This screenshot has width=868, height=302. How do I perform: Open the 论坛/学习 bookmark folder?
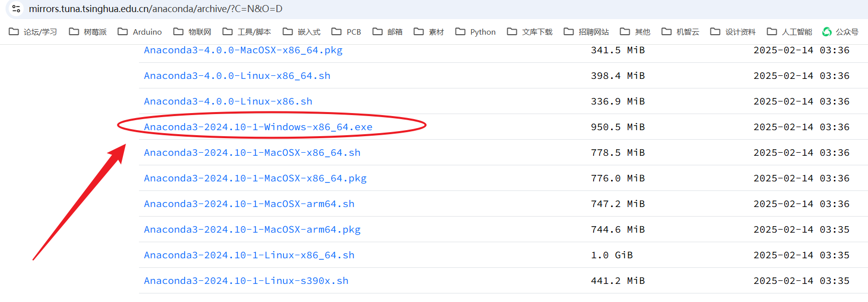click(33, 32)
